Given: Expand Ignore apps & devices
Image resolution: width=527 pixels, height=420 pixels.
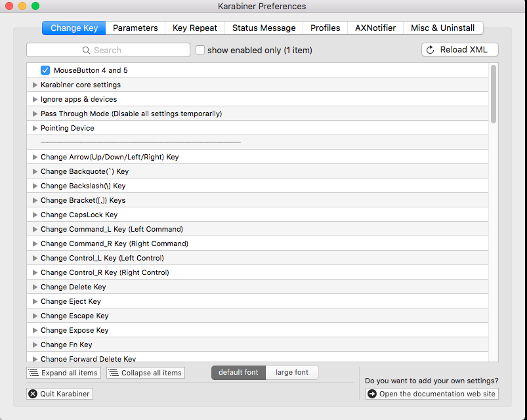Looking at the screenshot, I should (35, 100).
